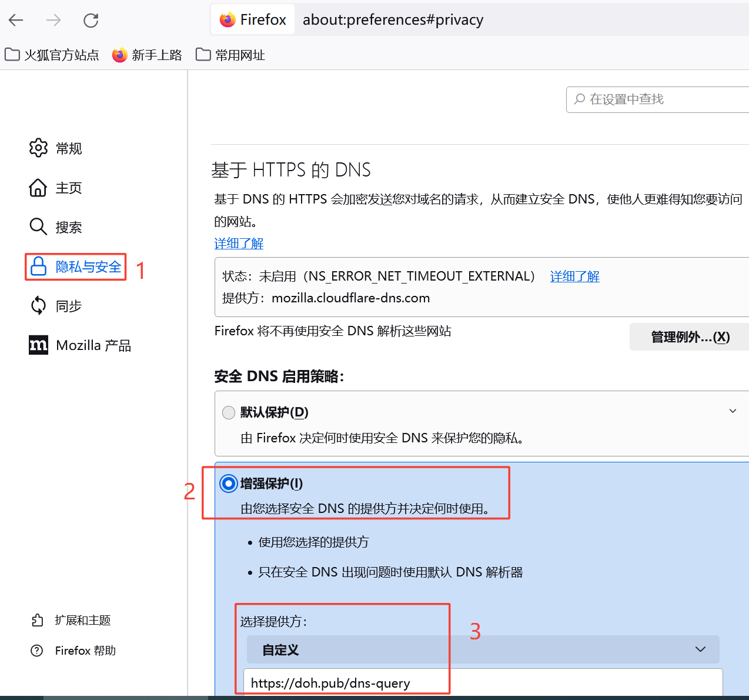Image resolution: width=749 pixels, height=700 pixels.
Task: Click the house icon for 主页
Action: tap(38, 188)
